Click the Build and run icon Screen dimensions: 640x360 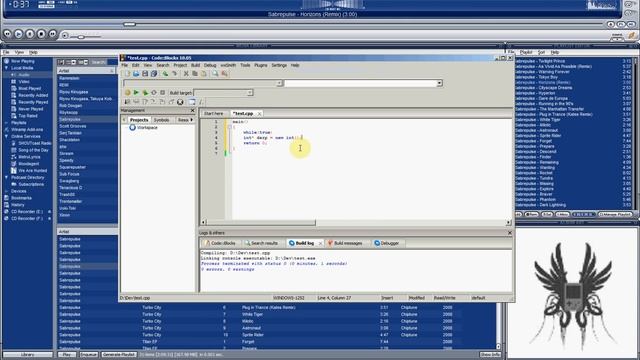tap(145, 93)
